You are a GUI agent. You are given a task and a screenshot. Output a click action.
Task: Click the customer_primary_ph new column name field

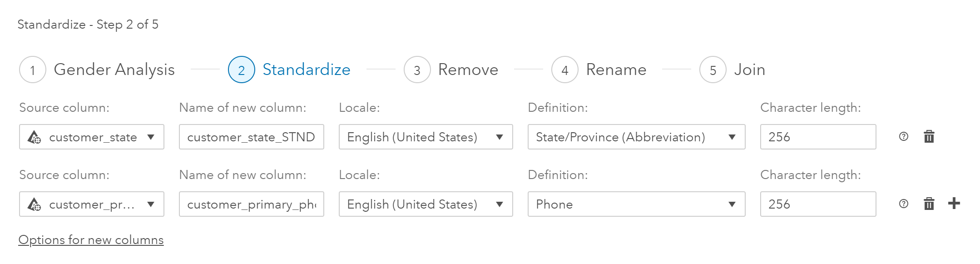(251, 204)
